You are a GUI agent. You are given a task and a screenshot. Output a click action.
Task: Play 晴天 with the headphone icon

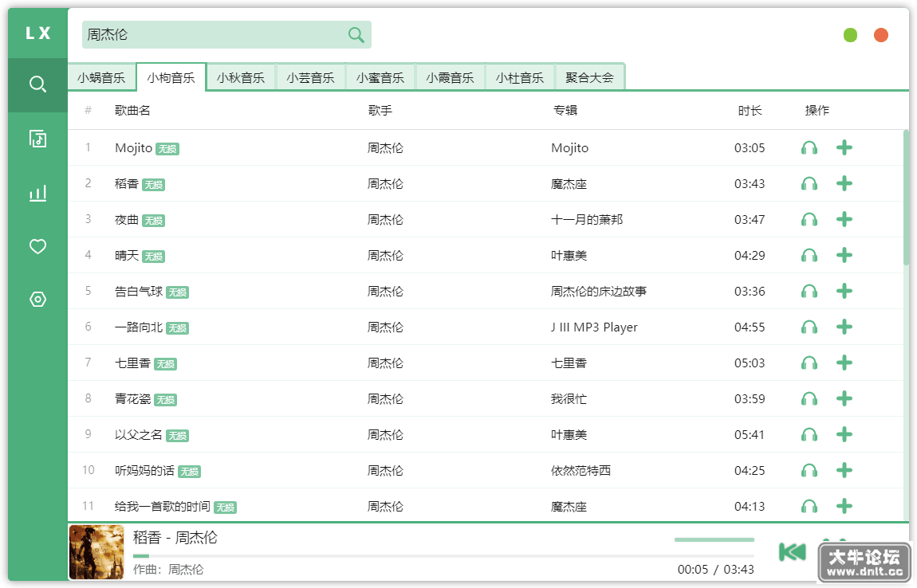809,256
